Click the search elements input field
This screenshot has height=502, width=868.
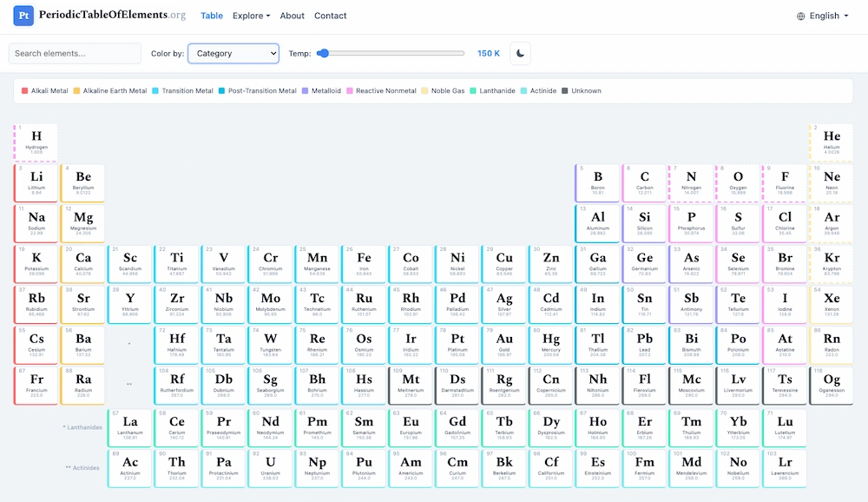[74, 53]
